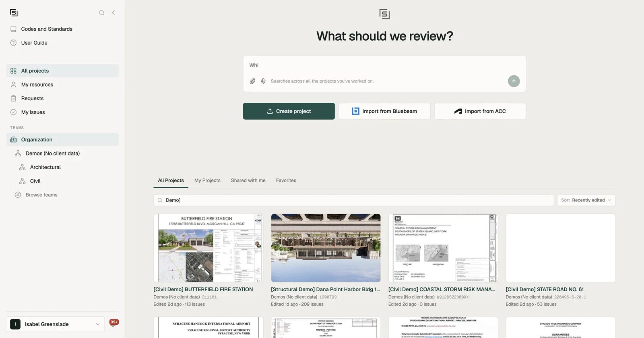644x338 pixels.
Task: Click the review prompt text field
Action: (x=384, y=65)
